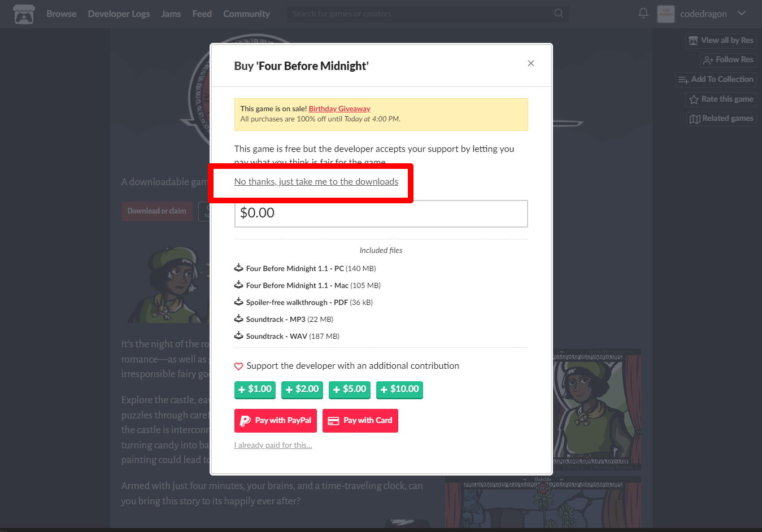Screen dimensions: 762x532
Task: Click the Related games map icon
Action: click(x=695, y=119)
